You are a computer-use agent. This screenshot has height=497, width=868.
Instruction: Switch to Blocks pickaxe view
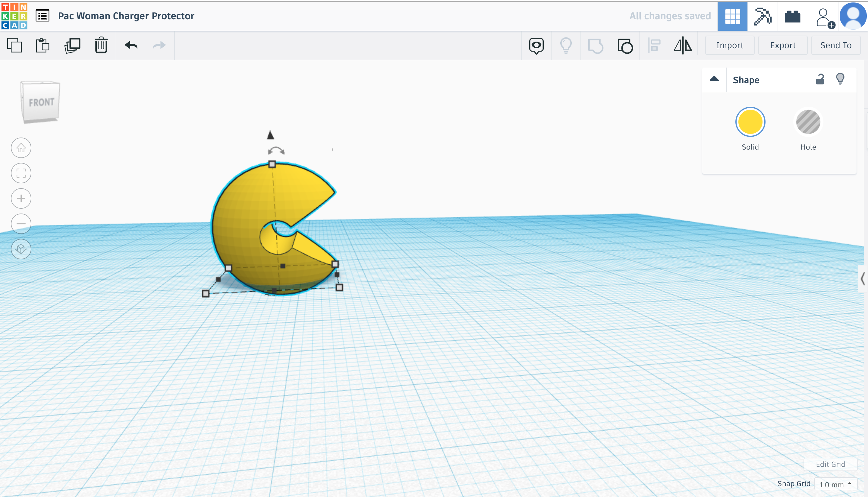pos(762,16)
